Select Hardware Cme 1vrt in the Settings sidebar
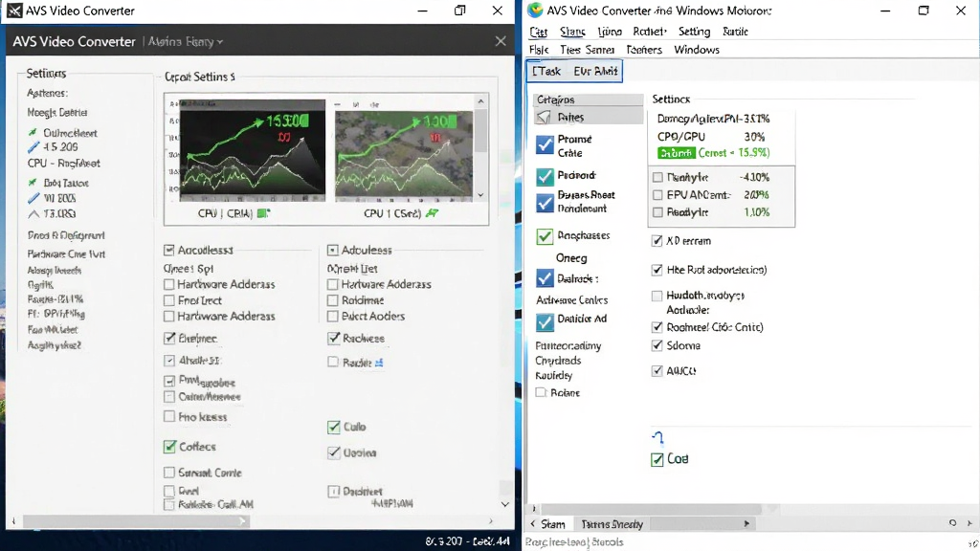This screenshot has width=980, height=551. tap(66, 253)
